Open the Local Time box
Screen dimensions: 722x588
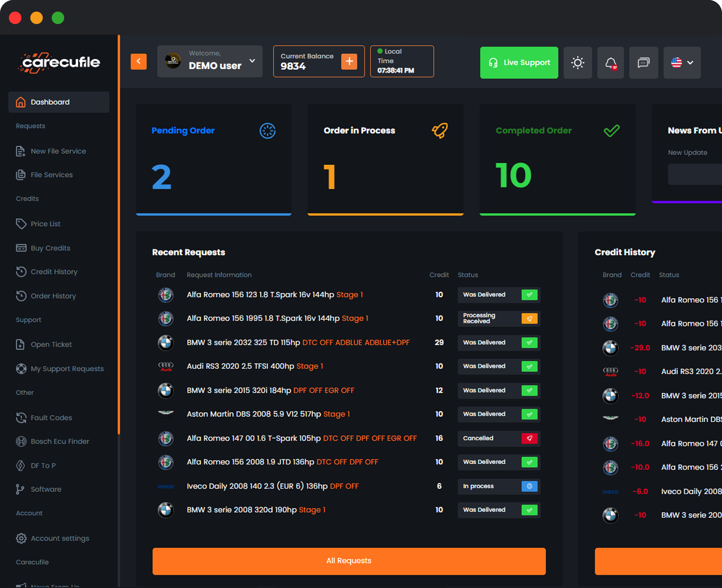tap(402, 61)
